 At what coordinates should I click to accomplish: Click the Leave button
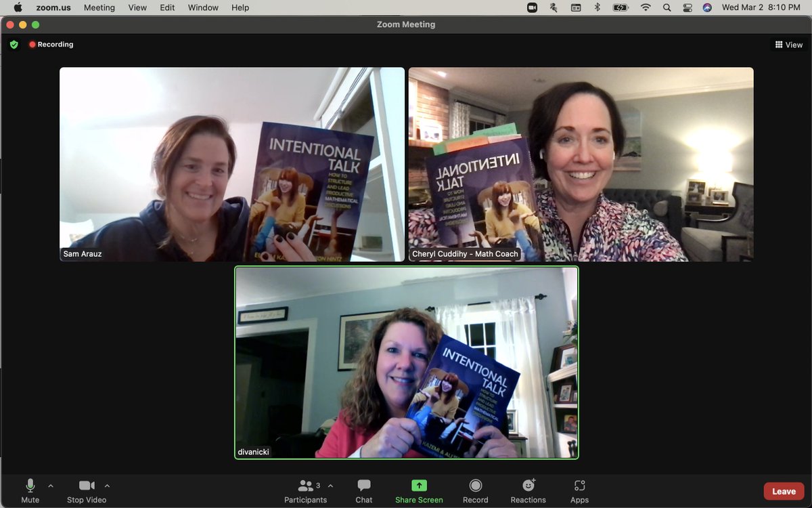pyautogui.click(x=783, y=490)
